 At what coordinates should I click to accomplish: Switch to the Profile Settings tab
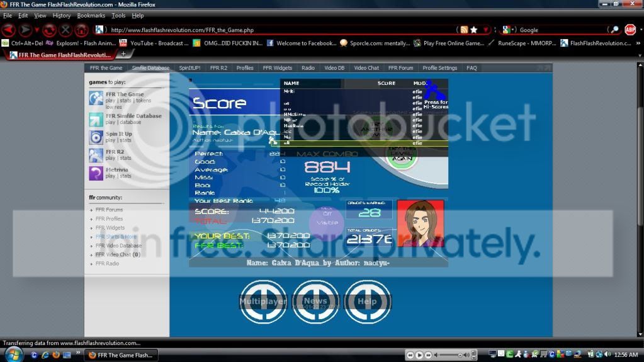[439, 68]
